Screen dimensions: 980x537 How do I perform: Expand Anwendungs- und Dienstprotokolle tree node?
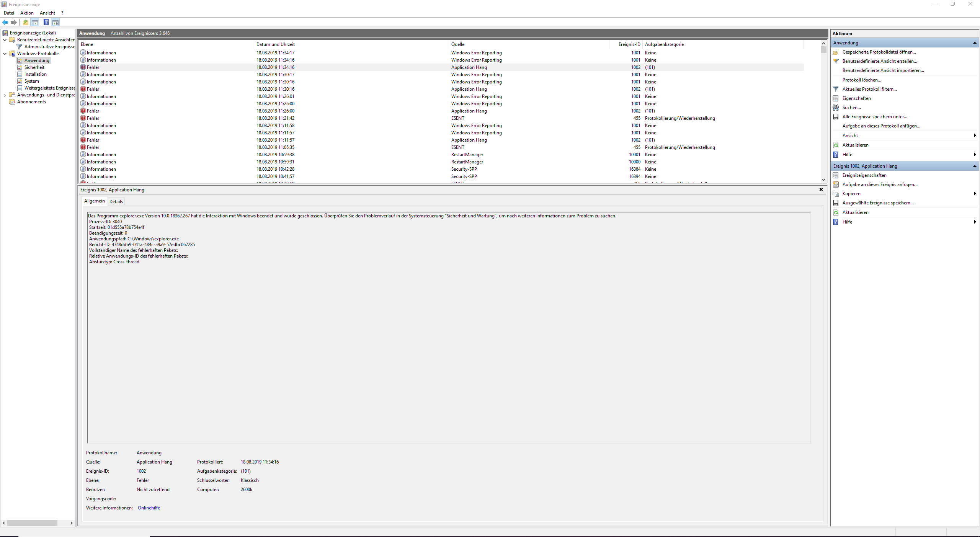(x=5, y=95)
